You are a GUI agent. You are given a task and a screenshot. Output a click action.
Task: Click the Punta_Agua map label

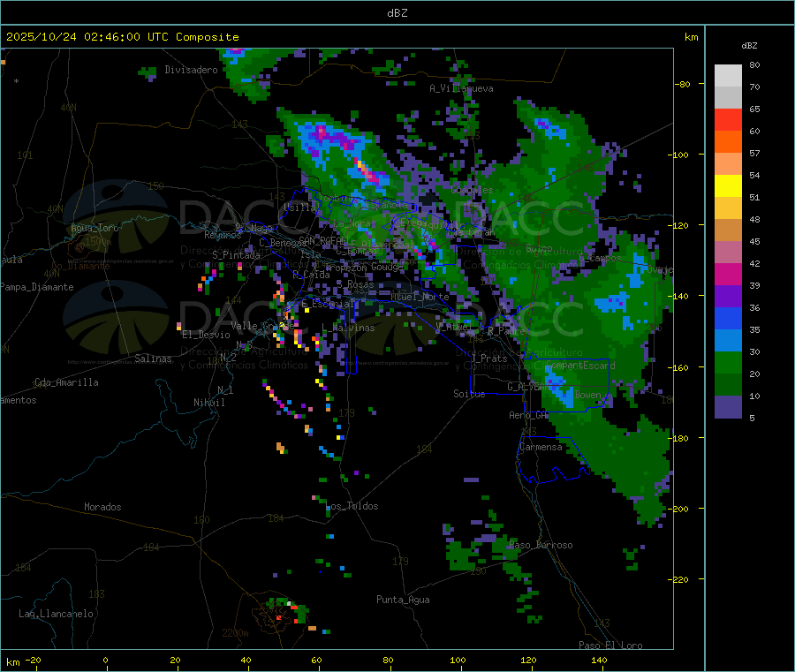[x=403, y=600]
